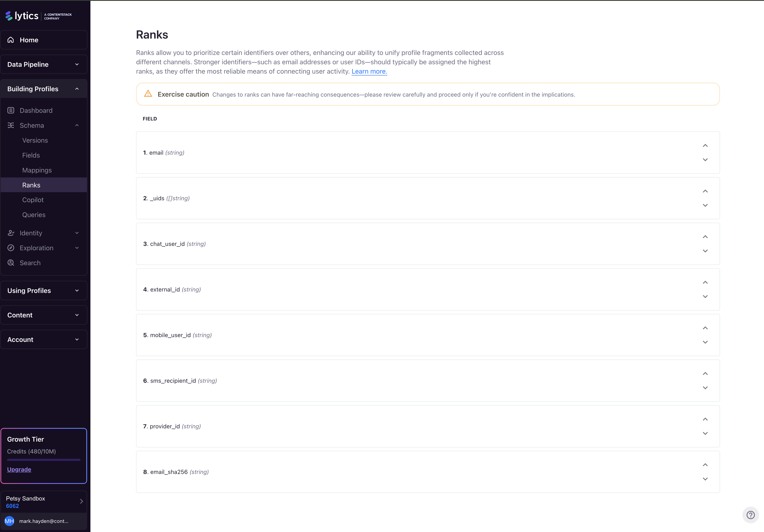Move _uids rank up
Screen dimensions: 764x532
point(705,191)
